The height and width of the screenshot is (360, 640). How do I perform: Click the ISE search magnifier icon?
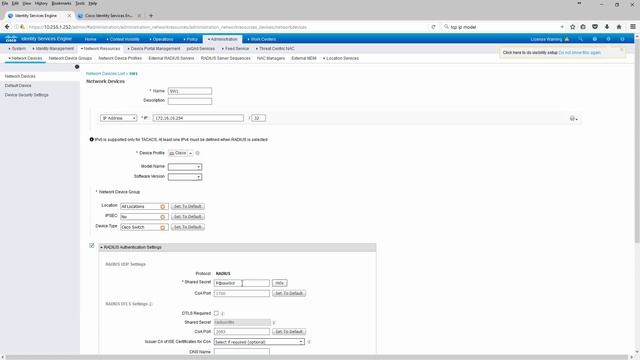pyautogui.click(x=580, y=39)
